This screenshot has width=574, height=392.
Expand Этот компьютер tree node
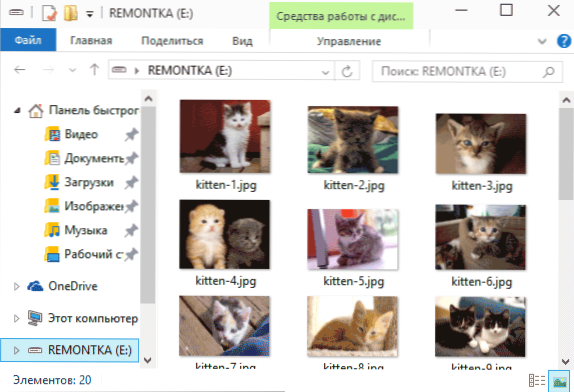16,318
